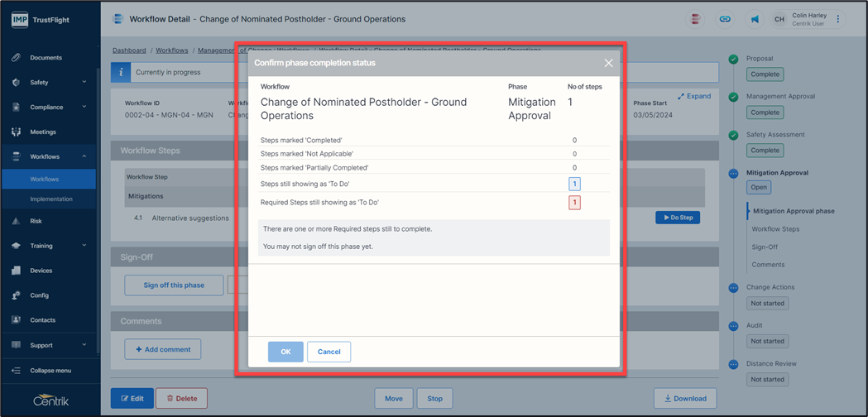Click the Support book icon

pyautogui.click(x=16, y=345)
